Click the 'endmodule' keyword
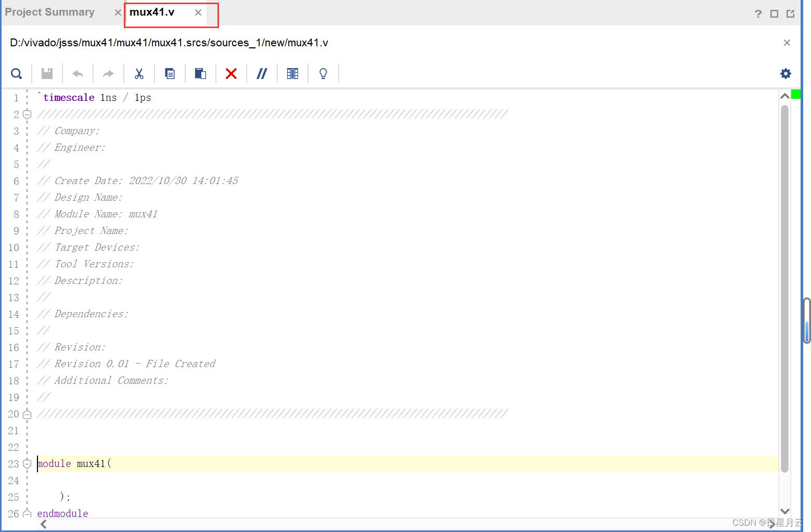 pyautogui.click(x=63, y=513)
